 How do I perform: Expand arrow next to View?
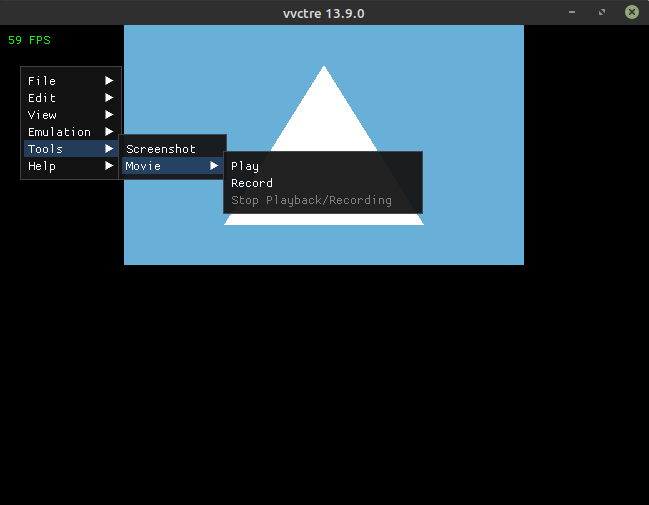point(109,114)
